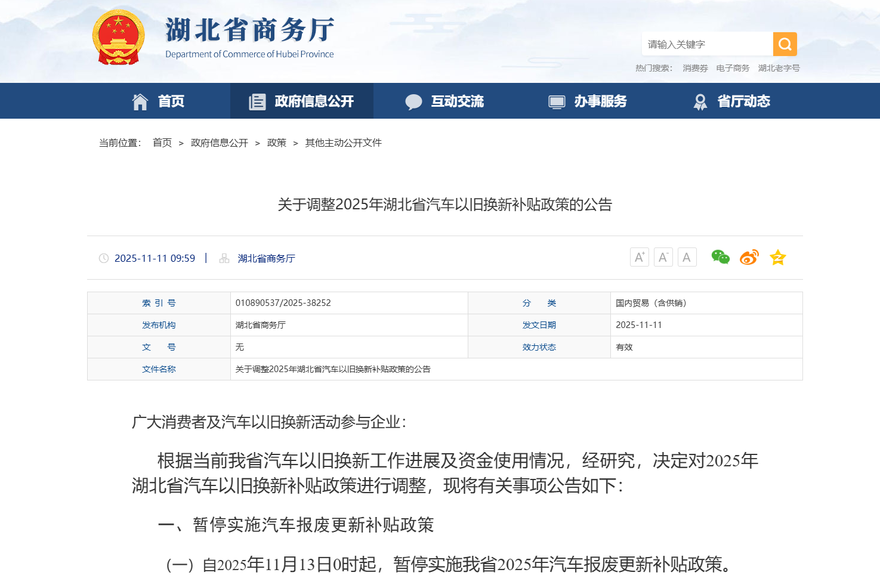Screen dimensions: 880x588
Task: Click 政策 in the breadcrumb
Action: point(276,143)
